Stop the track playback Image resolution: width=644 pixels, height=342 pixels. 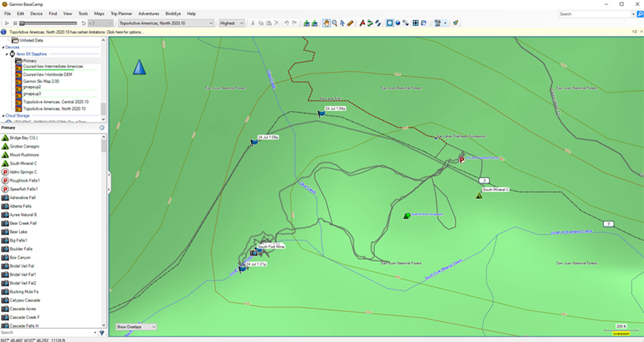[x=15, y=23]
